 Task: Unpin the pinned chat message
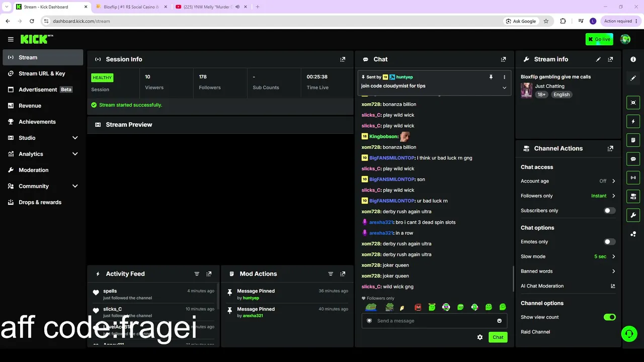click(491, 77)
